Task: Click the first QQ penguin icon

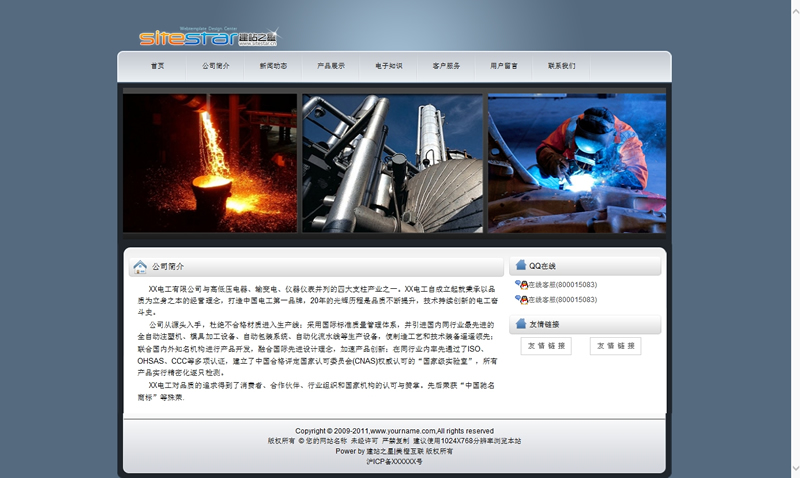Action: coord(520,285)
